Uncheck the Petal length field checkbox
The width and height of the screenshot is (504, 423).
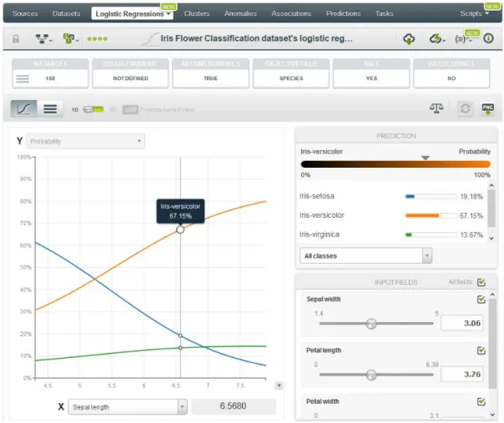[x=481, y=350]
